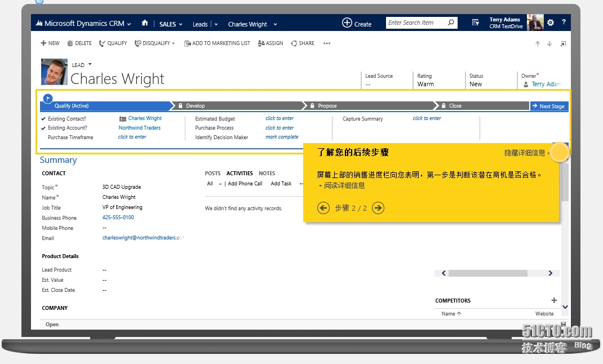The width and height of the screenshot is (603, 364).
Task: Open Charles Wright existing contact link
Action: (x=145, y=118)
